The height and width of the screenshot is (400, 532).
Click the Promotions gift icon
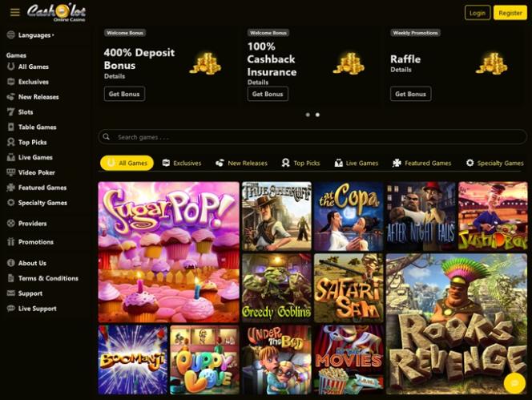point(11,242)
